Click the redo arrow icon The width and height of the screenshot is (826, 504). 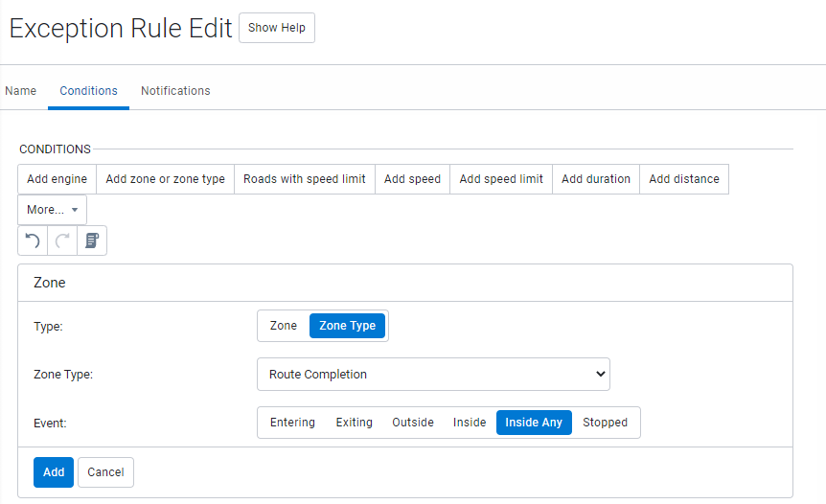coord(62,241)
